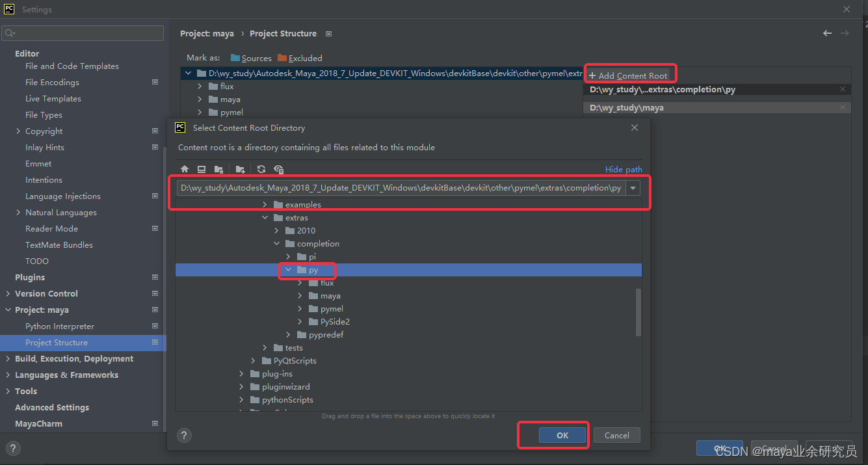Image resolution: width=868 pixels, height=465 pixels.
Task: Collapse the extras folder
Action: pyautogui.click(x=265, y=217)
